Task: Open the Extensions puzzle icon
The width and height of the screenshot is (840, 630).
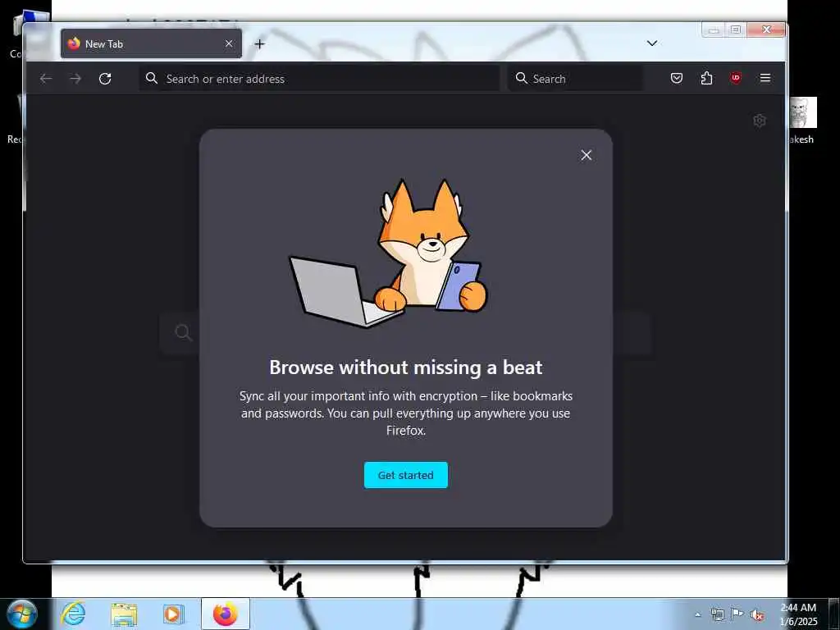Action: pos(706,78)
